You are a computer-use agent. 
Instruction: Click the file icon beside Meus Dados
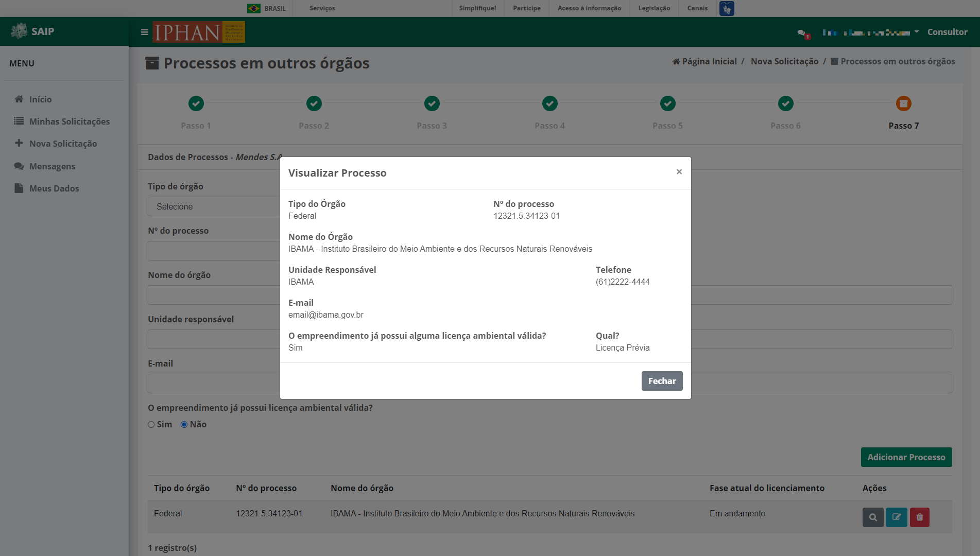click(19, 188)
